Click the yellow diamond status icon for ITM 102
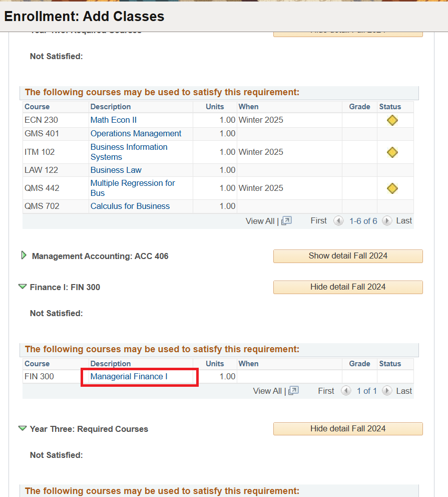Screen dimensions: 448x497 (392, 152)
